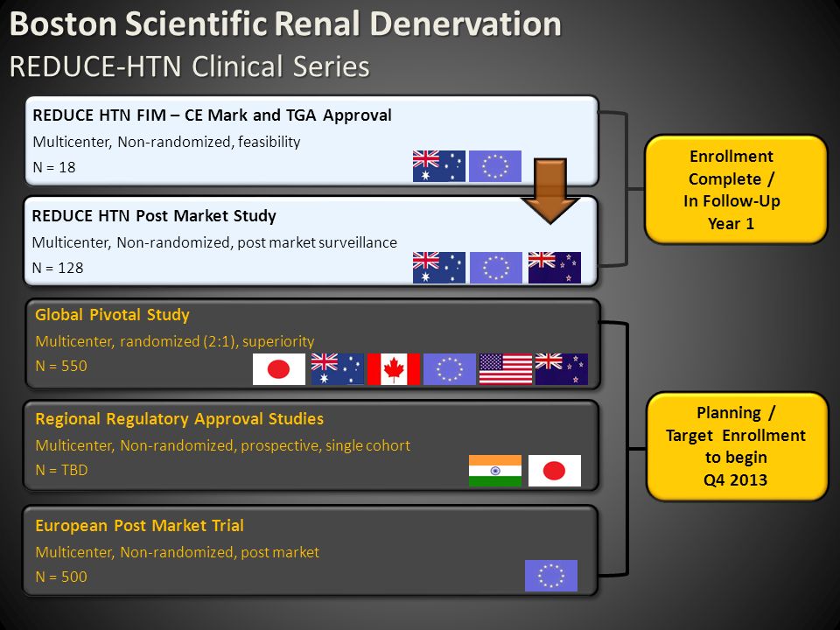This screenshot has width=840, height=630.
Task: Click the Australia flag in the Global Pivotal Study box
Action: pyautogui.click(x=338, y=369)
